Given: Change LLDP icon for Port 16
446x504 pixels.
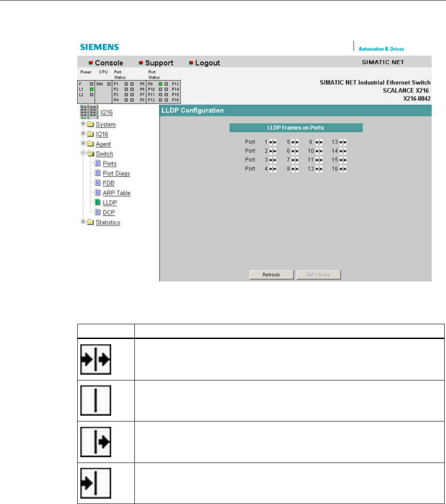Looking at the screenshot, I should coord(343,169).
